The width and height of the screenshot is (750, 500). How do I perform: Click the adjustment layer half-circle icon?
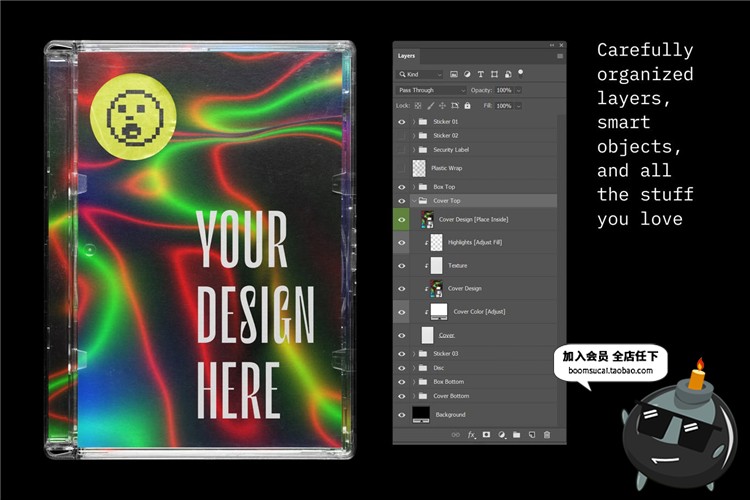coord(501,435)
